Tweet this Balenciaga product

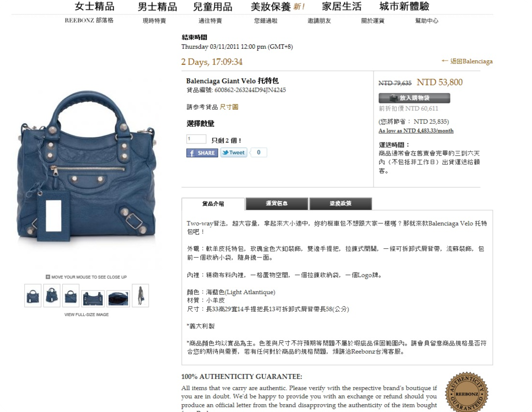coord(234,152)
